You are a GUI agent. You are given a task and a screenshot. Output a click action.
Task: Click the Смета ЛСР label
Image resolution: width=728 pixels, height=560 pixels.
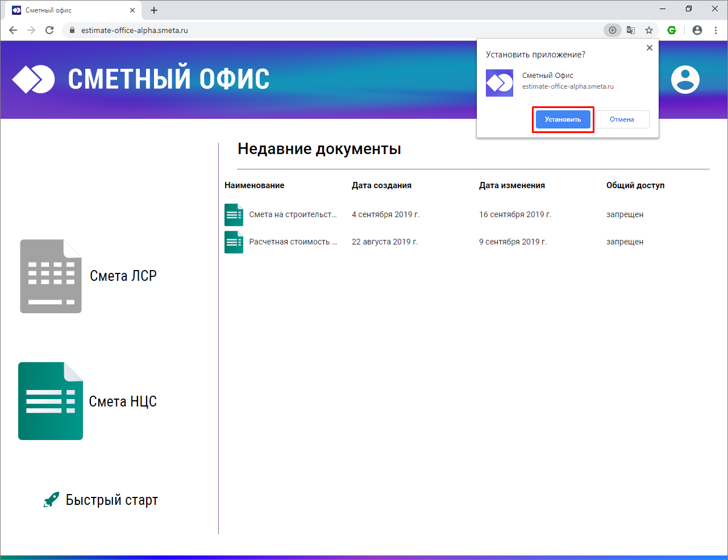[x=123, y=276]
